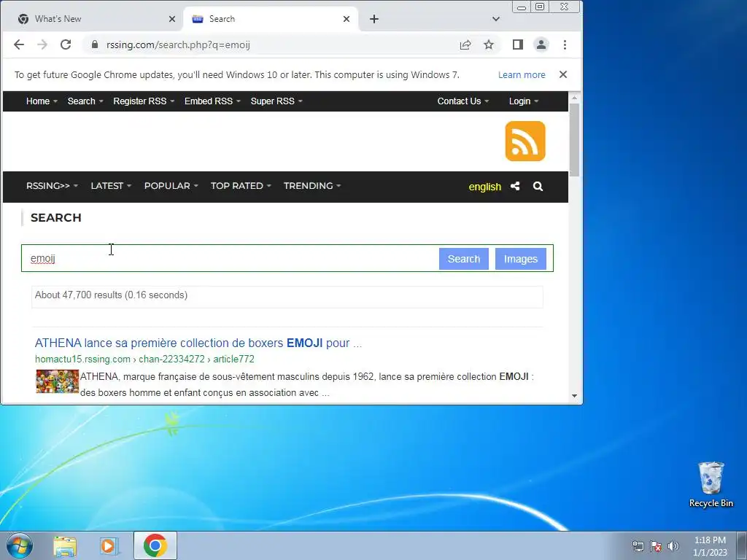Viewport: 747px width, 560px height.
Task: Go back to the previous page
Action: point(18,44)
